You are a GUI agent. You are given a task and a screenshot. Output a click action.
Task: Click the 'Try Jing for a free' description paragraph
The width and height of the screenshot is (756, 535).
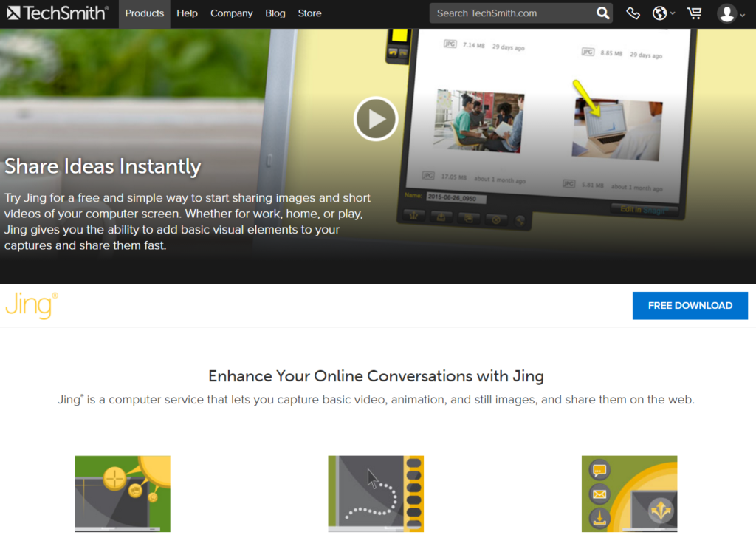[188, 222]
